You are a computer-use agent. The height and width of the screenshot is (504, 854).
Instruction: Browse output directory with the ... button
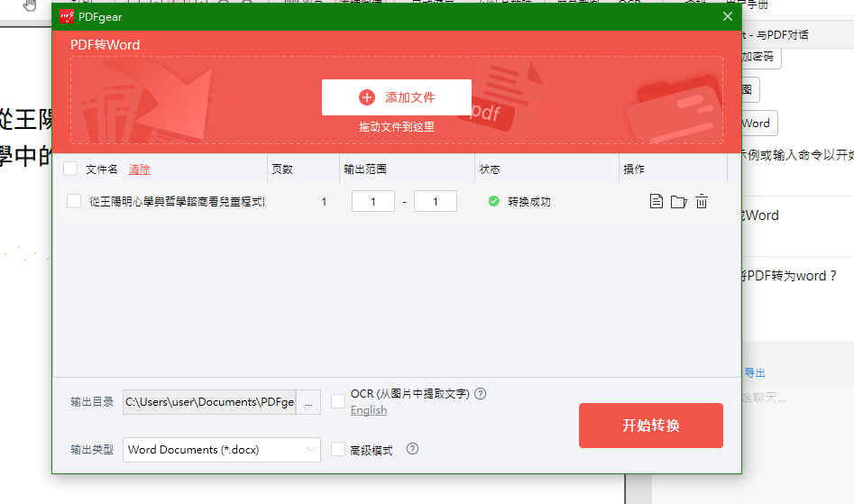308,402
